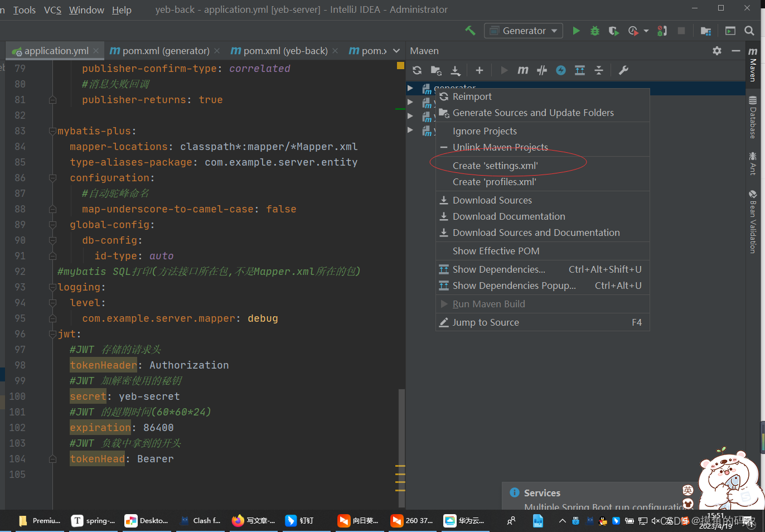Screen dimensions: 765x532
Task: Select Create 'settings.xml' entry
Action: pos(543,166)
